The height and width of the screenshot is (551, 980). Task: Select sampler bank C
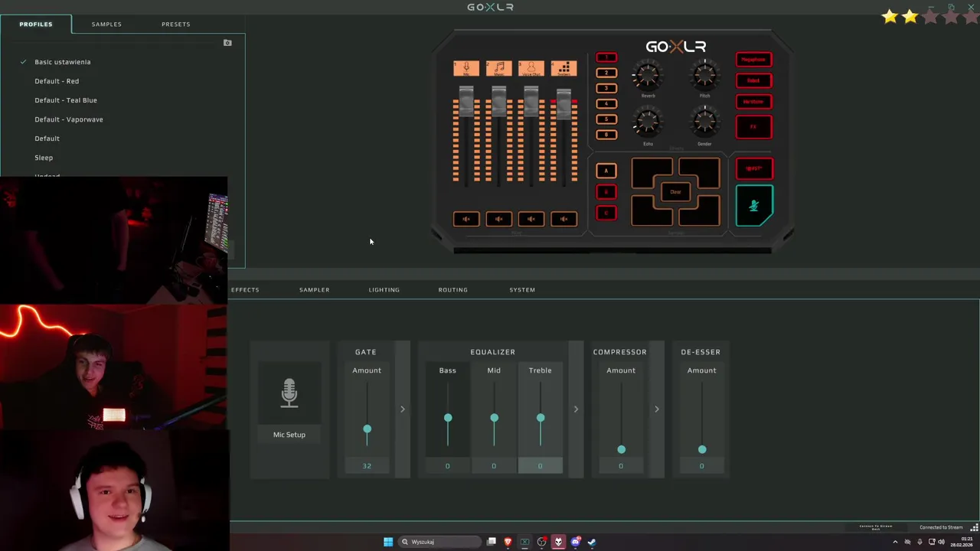coord(606,213)
